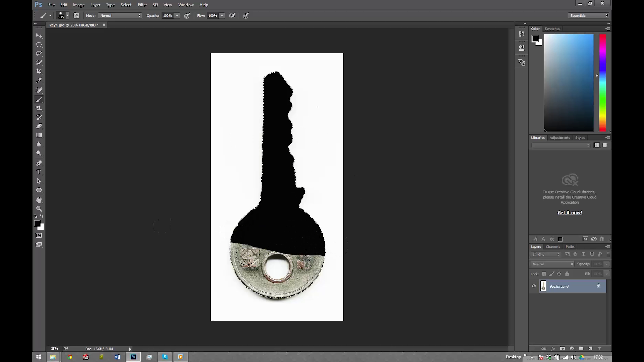Open Skype from the taskbar
The width and height of the screenshot is (644, 362).
165,357
